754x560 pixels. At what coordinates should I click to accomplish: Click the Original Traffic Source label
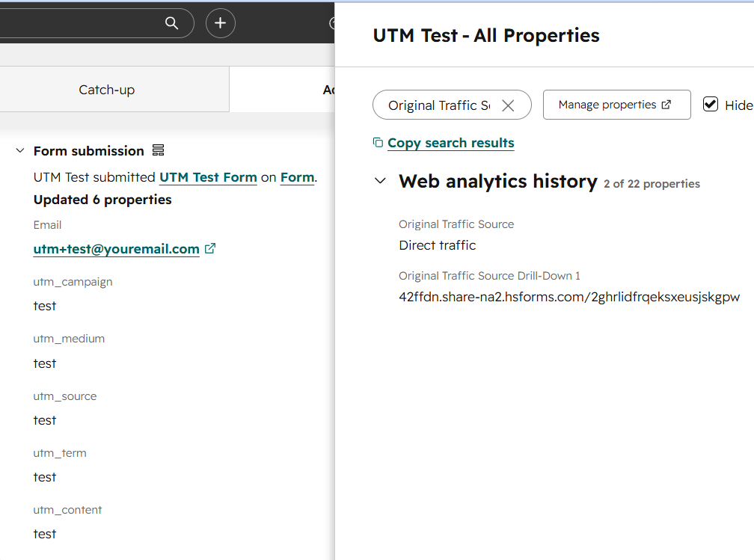click(456, 224)
